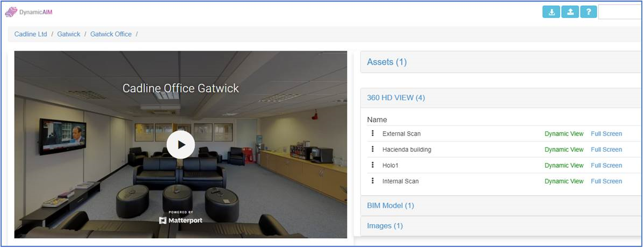Select the Internal Scan row name
644x248 pixels.
pyautogui.click(x=401, y=181)
